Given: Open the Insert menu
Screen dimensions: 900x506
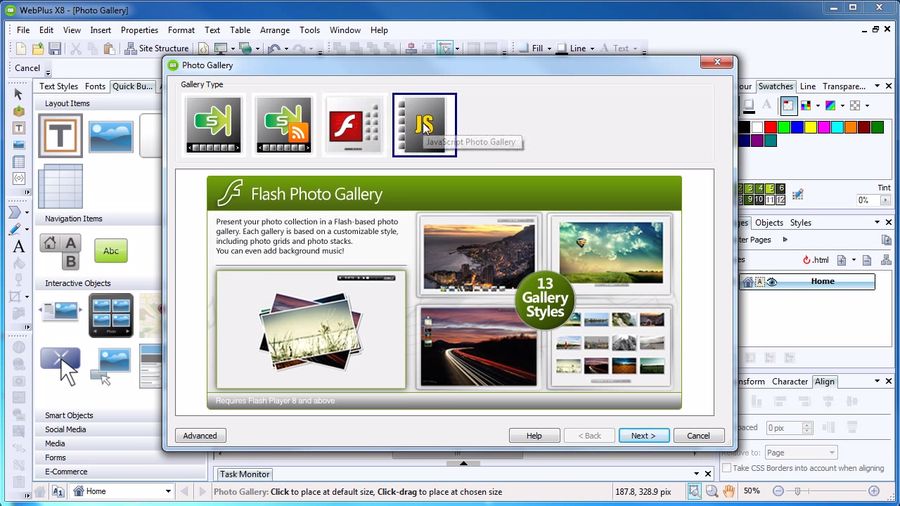Looking at the screenshot, I should (x=100, y=30).
